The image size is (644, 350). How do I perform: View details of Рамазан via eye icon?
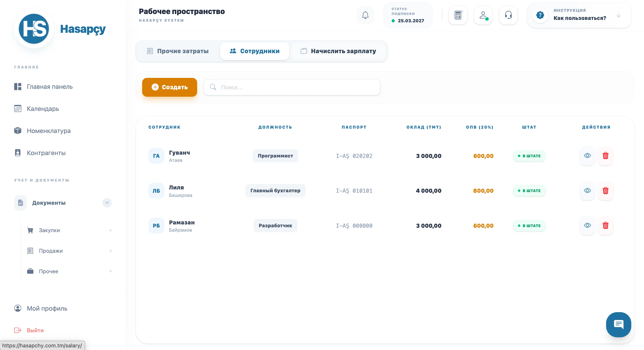click(587, 226)
